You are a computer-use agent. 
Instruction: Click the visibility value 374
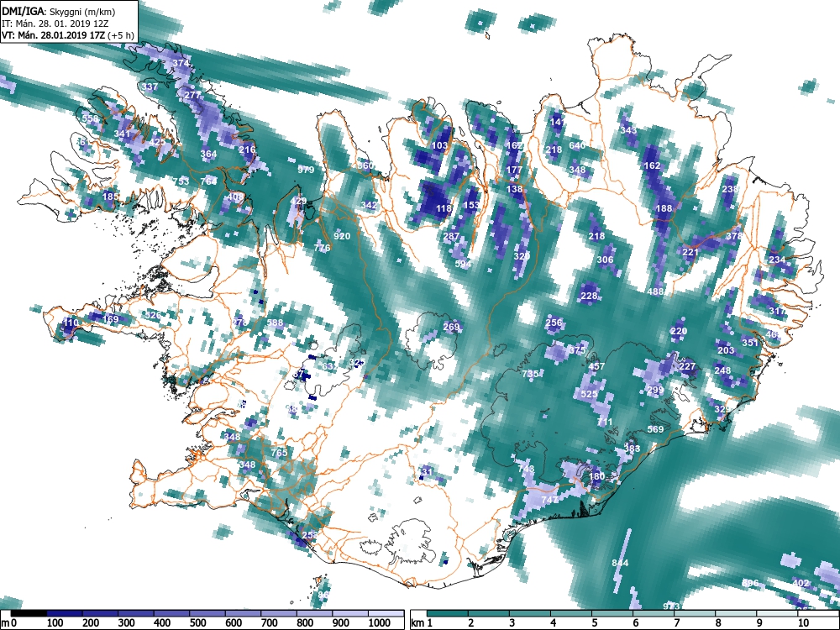(181, 63)
